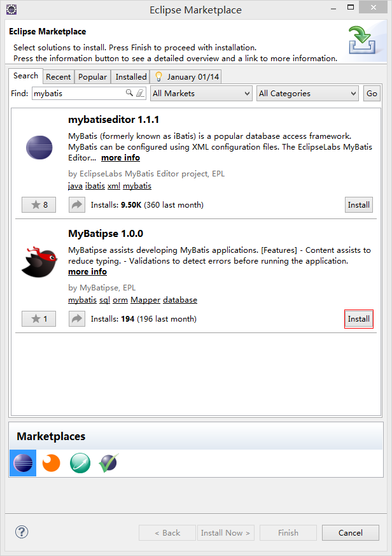Install mybatiseditor 1.1.1
This screenshot has width=392, height=556.
click(x=359, y=204)
